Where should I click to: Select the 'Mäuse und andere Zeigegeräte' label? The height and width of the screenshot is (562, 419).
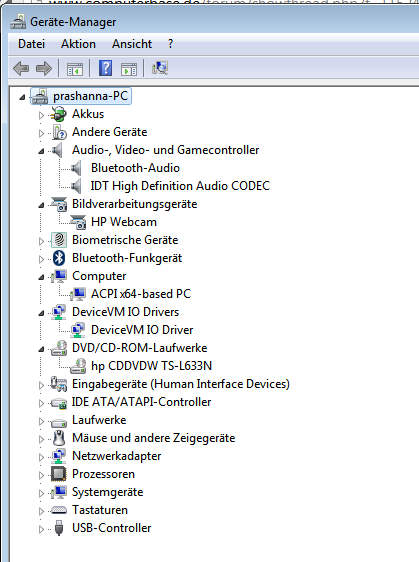click(x=154, y=438)
